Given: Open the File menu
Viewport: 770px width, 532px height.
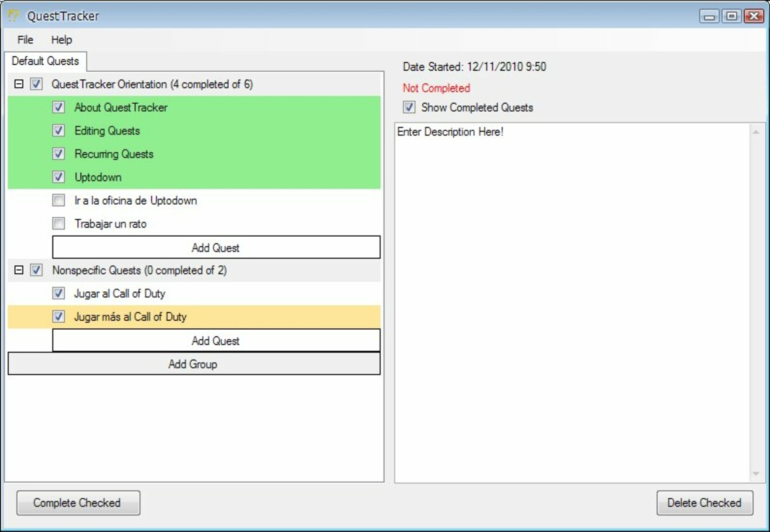Looking at the screenshot, I should point(25,40).
